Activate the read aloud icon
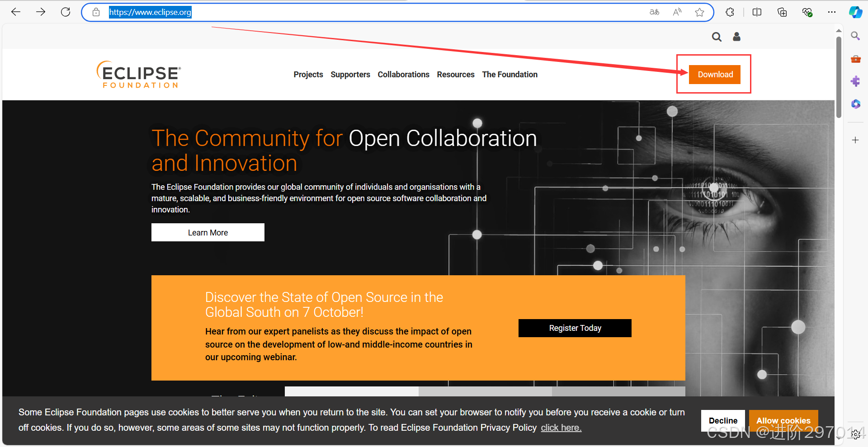The image size is (868, 447). (x=677, y=12)
